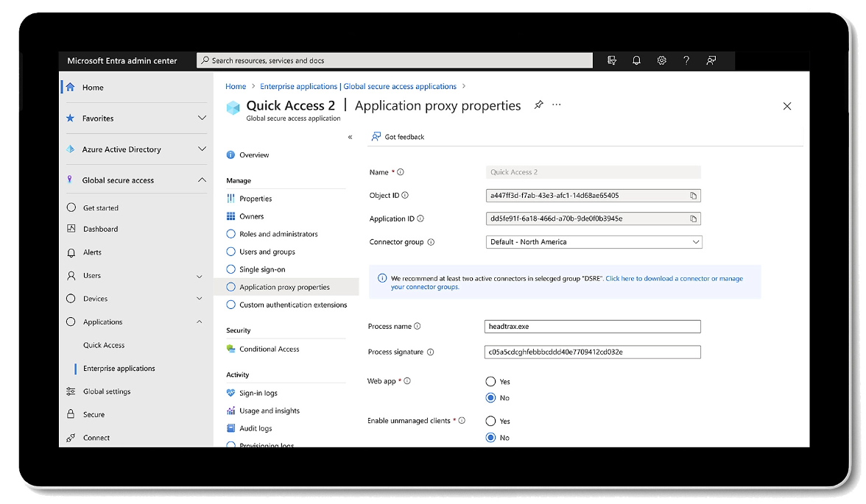
Task: Expand the Favorites section
Action: 202,118
